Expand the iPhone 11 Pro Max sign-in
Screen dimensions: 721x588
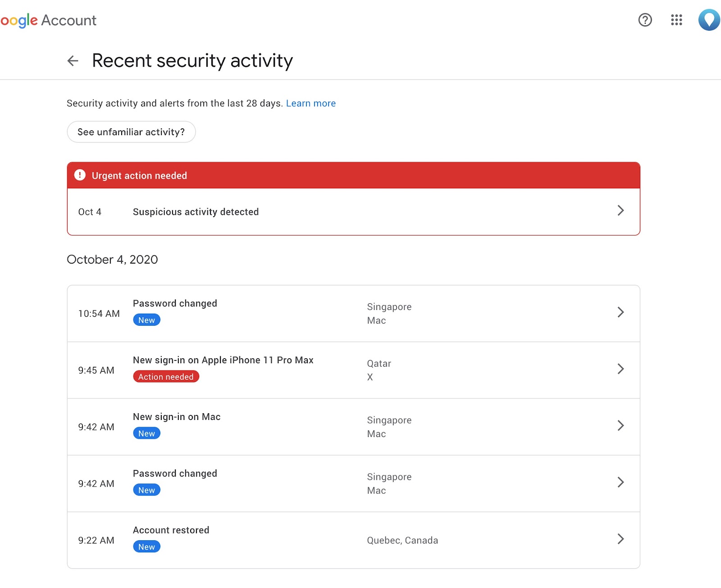click(x=621, y=369)
